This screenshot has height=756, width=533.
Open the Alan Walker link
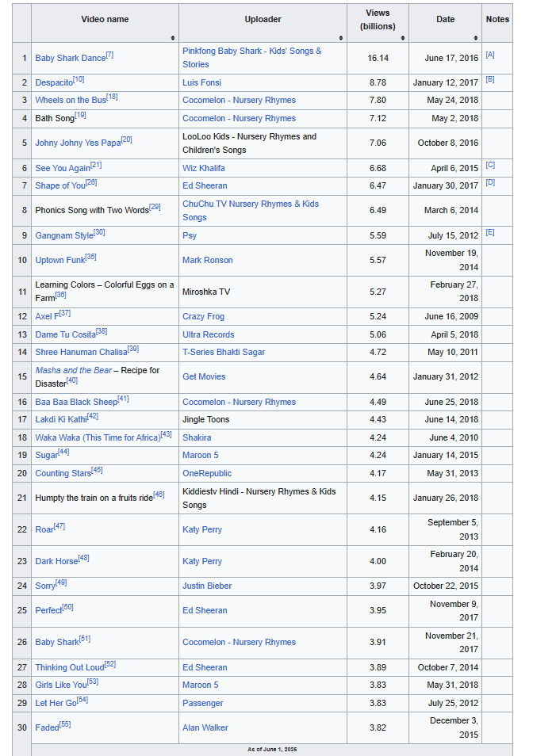(205, 728)
